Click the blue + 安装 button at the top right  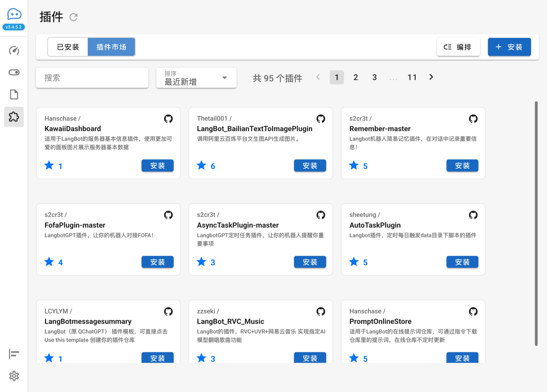click(509, 47)
